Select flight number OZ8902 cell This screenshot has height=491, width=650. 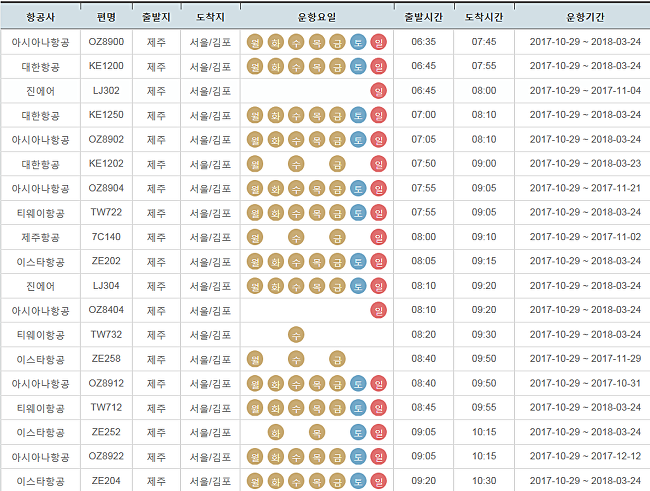coord(106,140)
